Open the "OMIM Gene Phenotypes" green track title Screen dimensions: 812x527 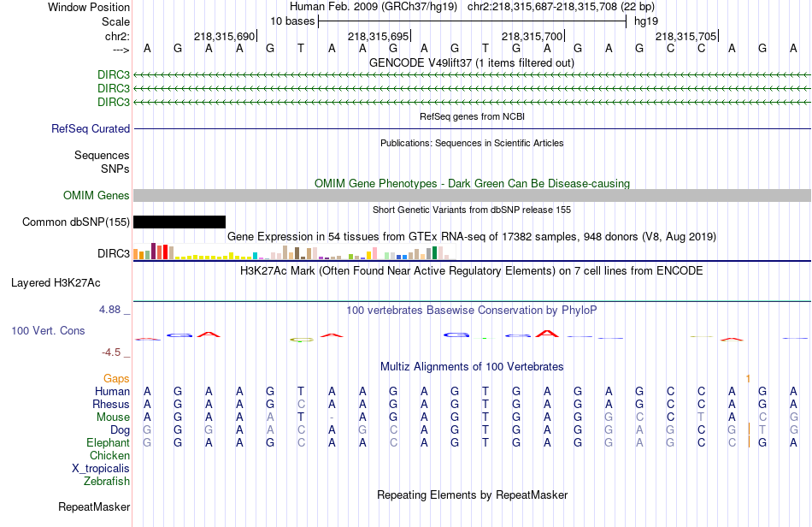(472, 183)
